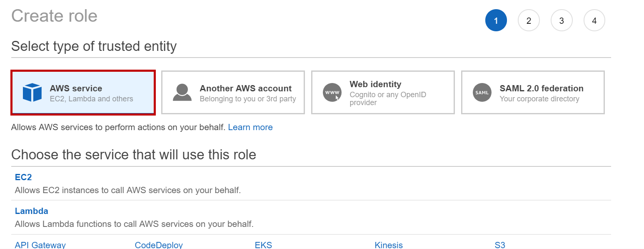
Task: Select Kinesis service link
Action: point(389,245)
